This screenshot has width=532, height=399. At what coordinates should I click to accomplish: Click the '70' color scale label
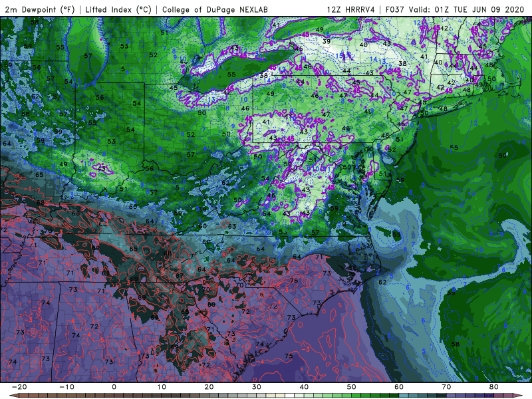pyautogui.click(x=446, y=387)
